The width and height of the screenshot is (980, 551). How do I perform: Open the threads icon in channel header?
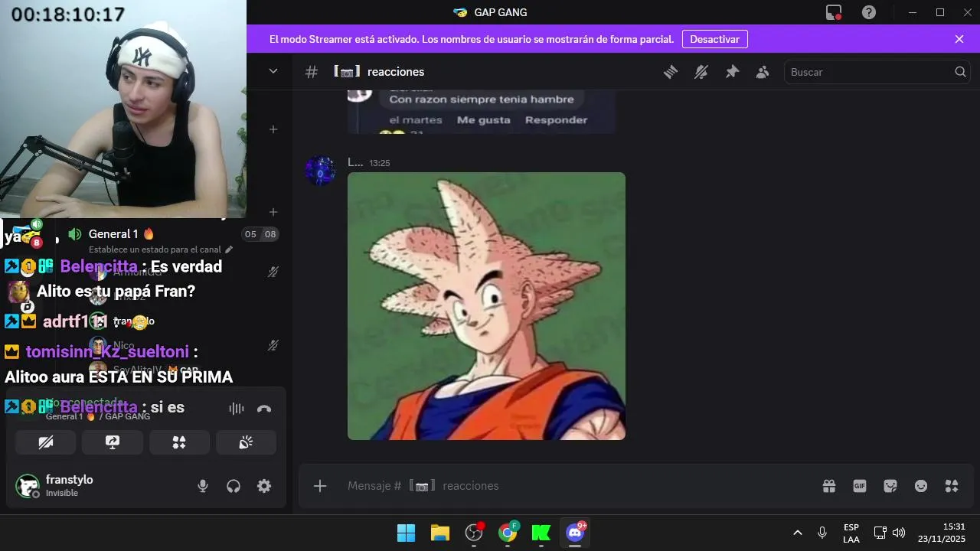[x=671, y=72]
